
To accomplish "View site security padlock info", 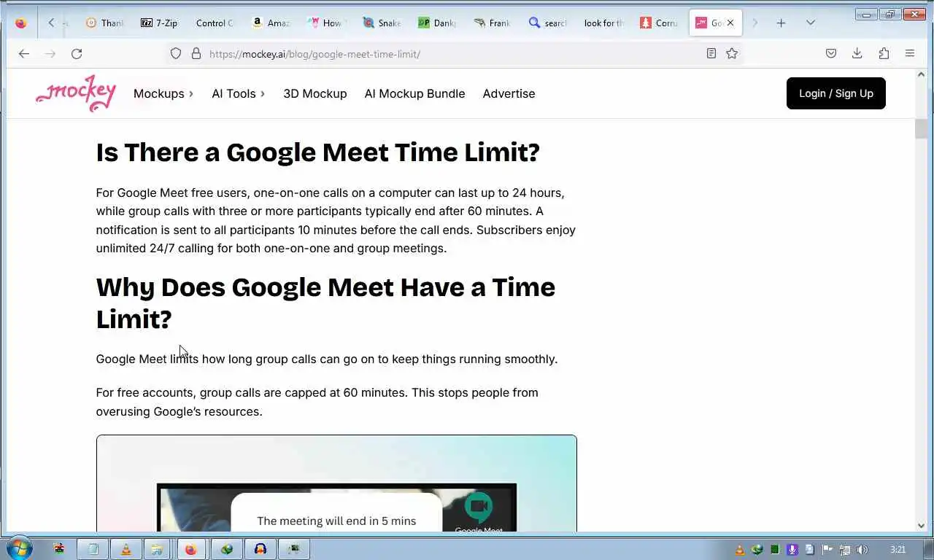I will 196,54.
